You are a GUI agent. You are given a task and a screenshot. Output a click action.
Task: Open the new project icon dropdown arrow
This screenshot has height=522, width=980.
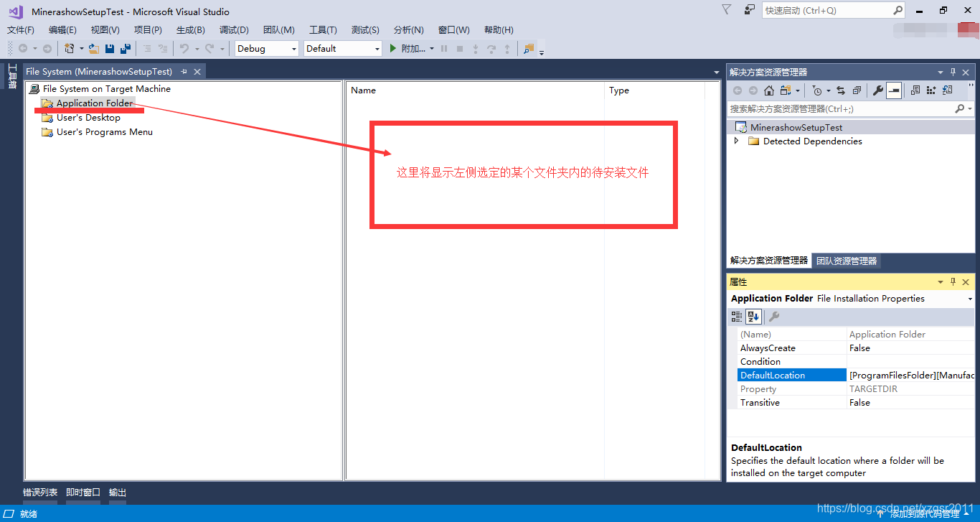click(x=81, y=49)
